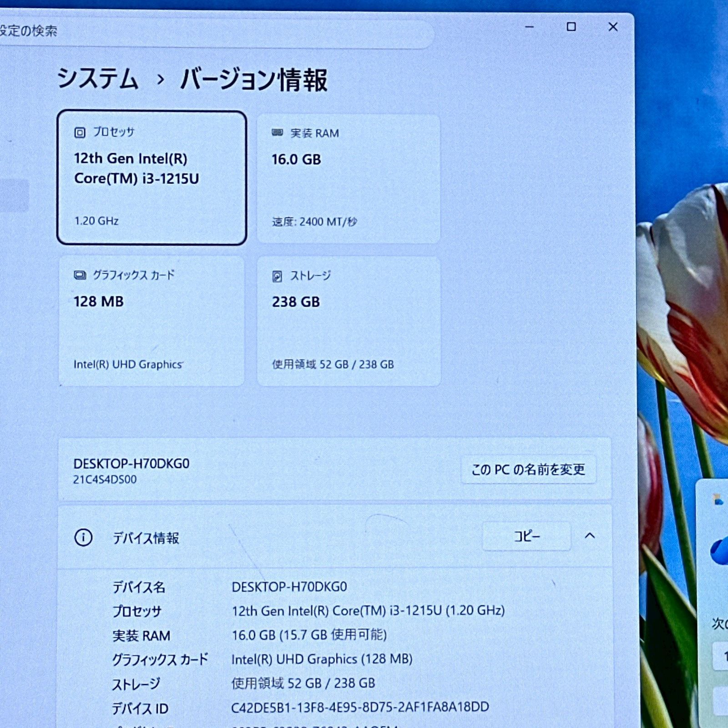Open the ストレージ card

point(349,321)
